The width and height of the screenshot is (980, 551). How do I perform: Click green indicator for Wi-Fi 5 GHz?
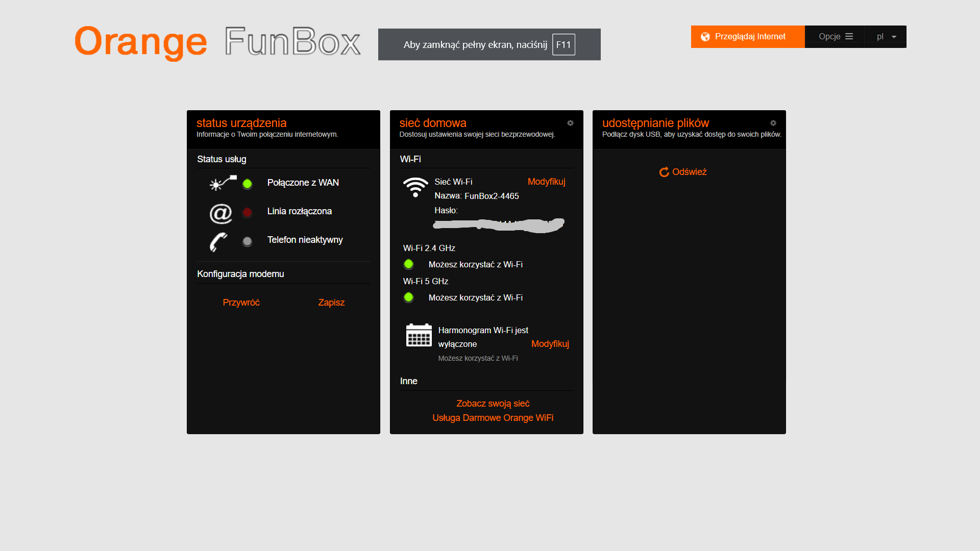408,297
